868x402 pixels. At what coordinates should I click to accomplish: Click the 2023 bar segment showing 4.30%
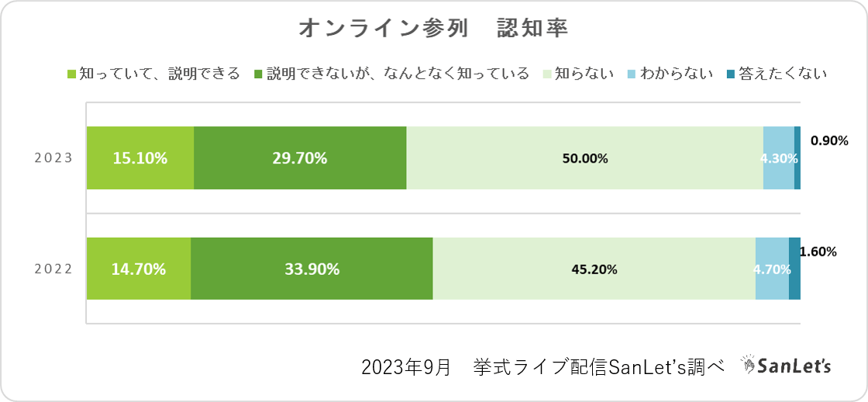click(x=778, y=158)
